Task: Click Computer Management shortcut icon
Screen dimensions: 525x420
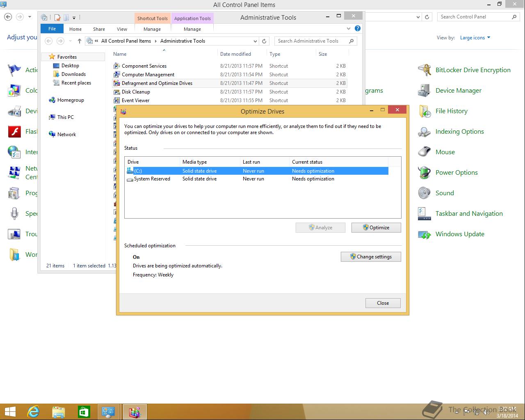Action: (116, 75)
